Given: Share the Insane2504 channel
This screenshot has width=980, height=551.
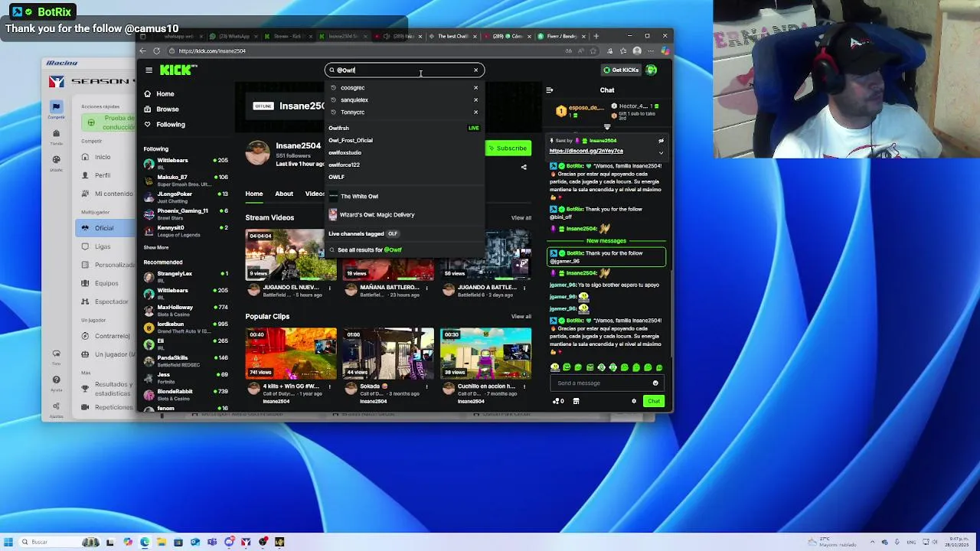Looking at the screenshot, I should point(524,167).
